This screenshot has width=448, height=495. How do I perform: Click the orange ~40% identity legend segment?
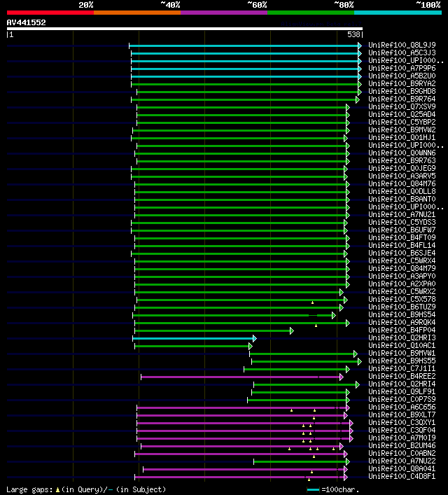pyautogui.click(x=137, y=13)
